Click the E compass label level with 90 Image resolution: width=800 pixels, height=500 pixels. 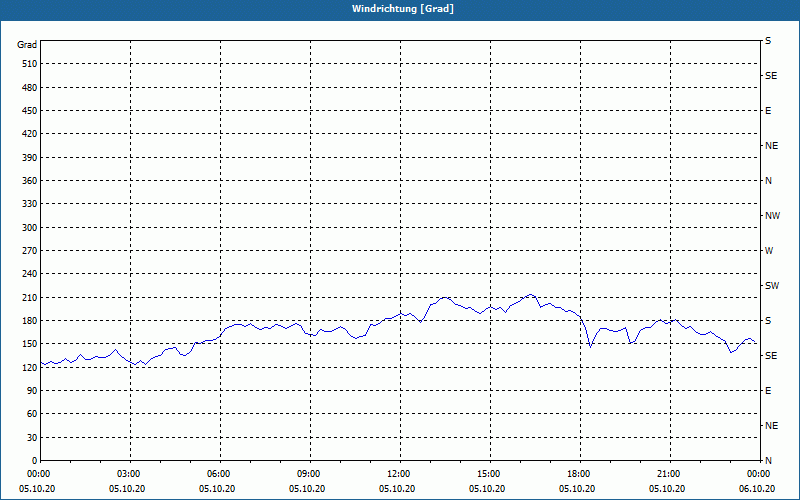tap(768, 391)
